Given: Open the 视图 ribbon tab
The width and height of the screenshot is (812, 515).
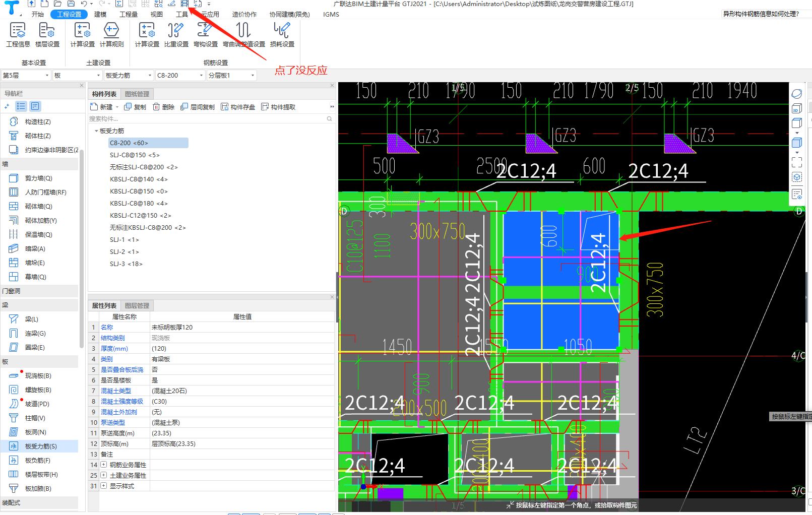Looking at the screenshot, I should 157,14.
